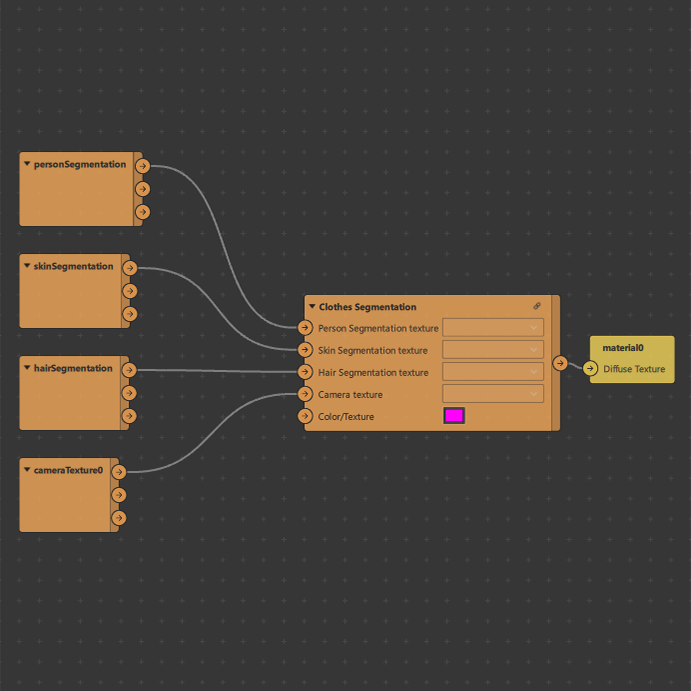This screenshot has height=691, width=691.
Task: Click the first output port of skinSegmentation
Action: click(130, 268)
